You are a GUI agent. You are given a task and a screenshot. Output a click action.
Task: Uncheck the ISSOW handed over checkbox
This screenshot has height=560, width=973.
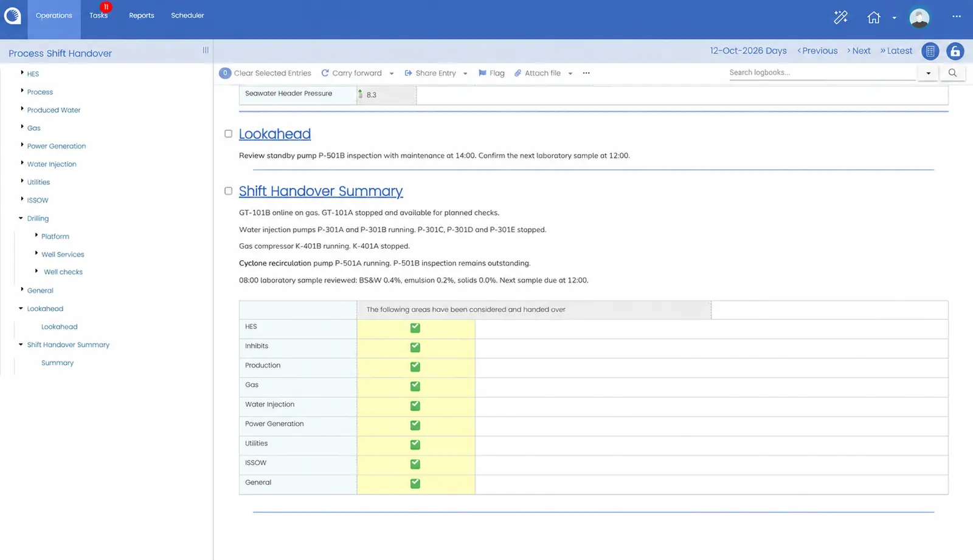pos(415,464)
